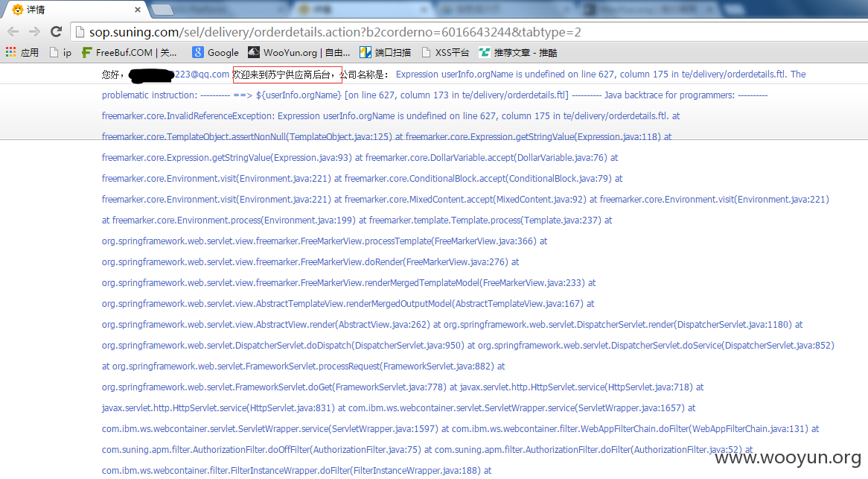Click the MixedContent.accept stack trace text
868x479 pixels.
[x=465, y=200]
